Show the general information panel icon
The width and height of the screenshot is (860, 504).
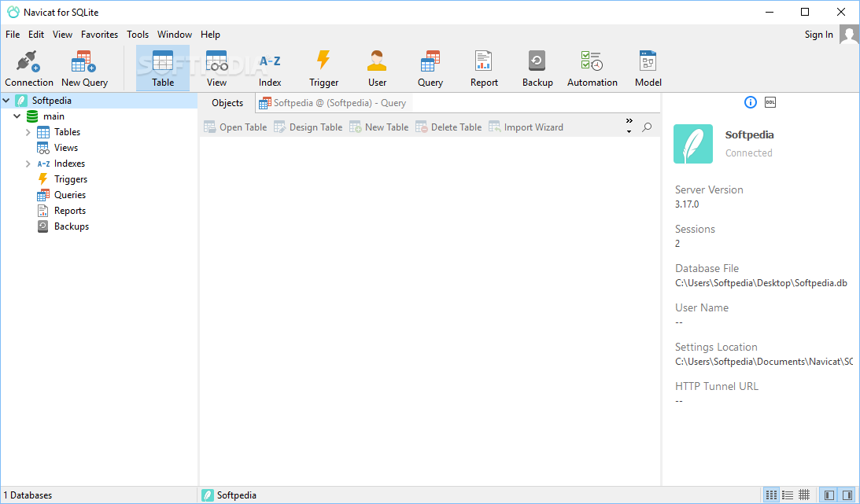click(x=751, y=102)
